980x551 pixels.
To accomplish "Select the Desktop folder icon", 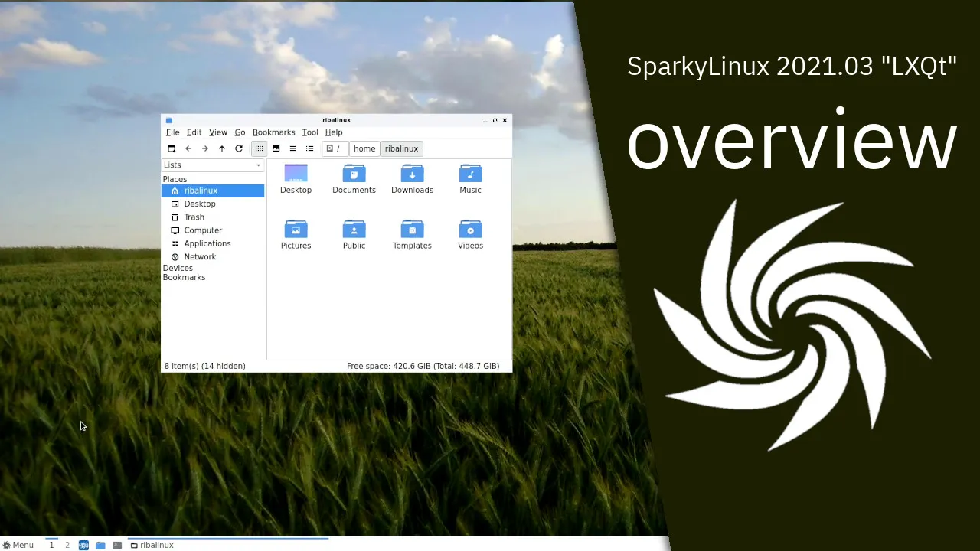I will (x=296, y=179).
